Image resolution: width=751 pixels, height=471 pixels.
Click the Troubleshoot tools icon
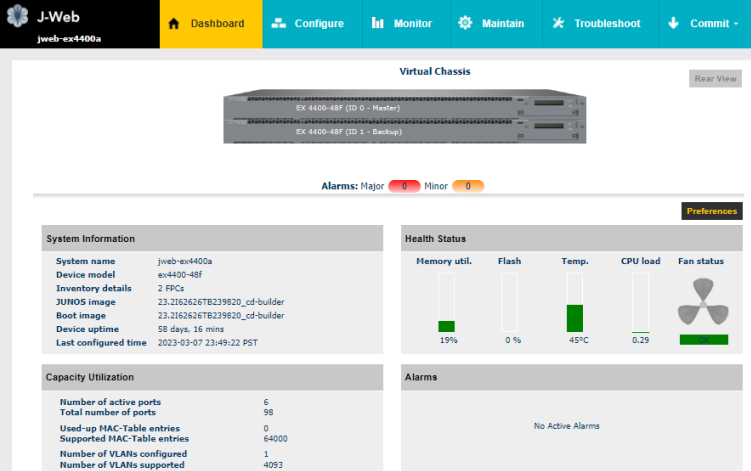coord(558,24)
